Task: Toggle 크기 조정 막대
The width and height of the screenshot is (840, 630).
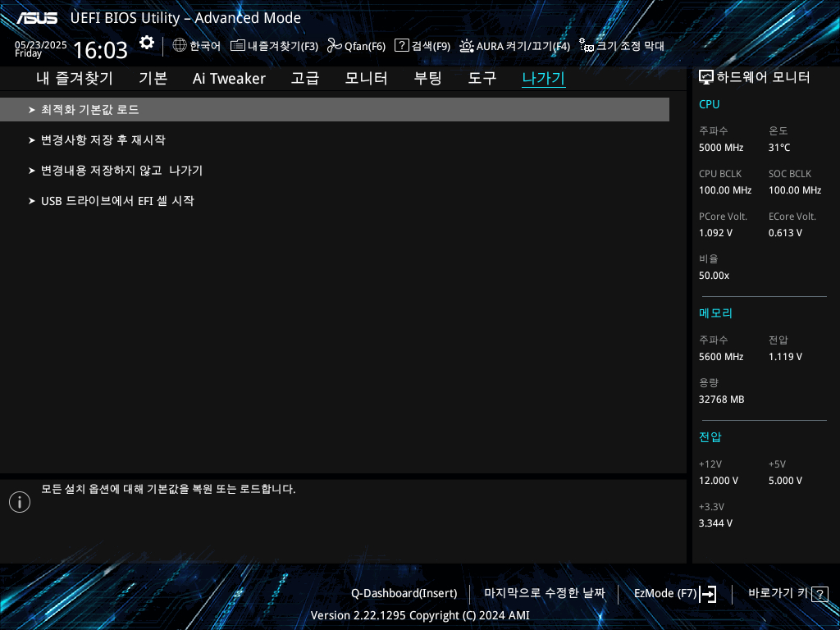Action: pos(630,46)
